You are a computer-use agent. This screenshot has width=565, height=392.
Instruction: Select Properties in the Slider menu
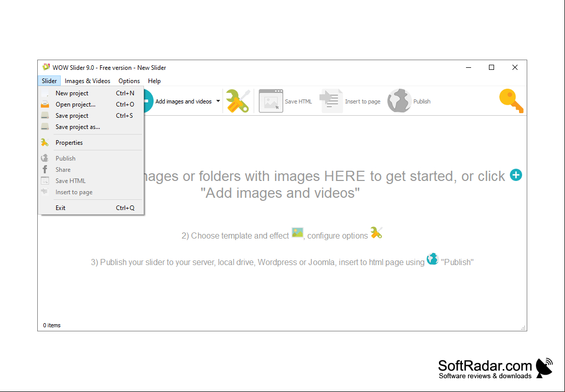pos(91,143)
